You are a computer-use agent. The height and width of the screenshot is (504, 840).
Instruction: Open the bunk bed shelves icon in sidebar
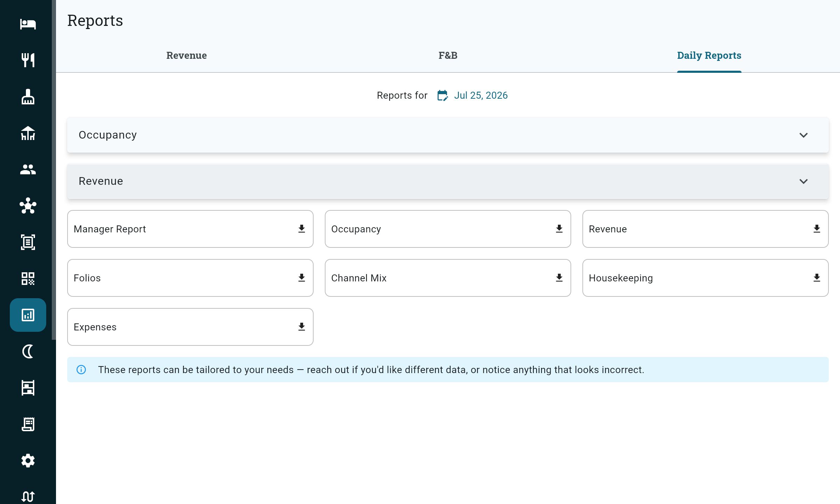28,388
